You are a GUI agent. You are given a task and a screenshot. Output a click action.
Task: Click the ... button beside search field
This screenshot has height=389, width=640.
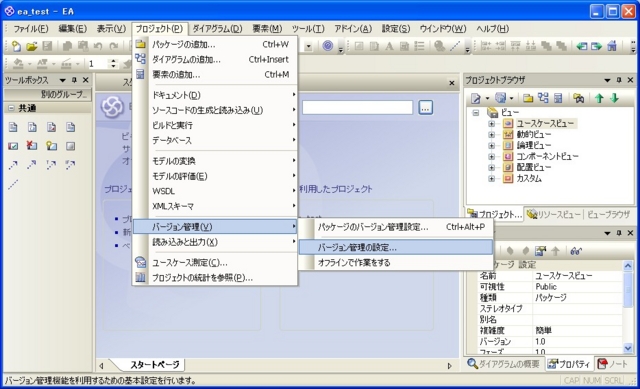click(x=425, y=107)
